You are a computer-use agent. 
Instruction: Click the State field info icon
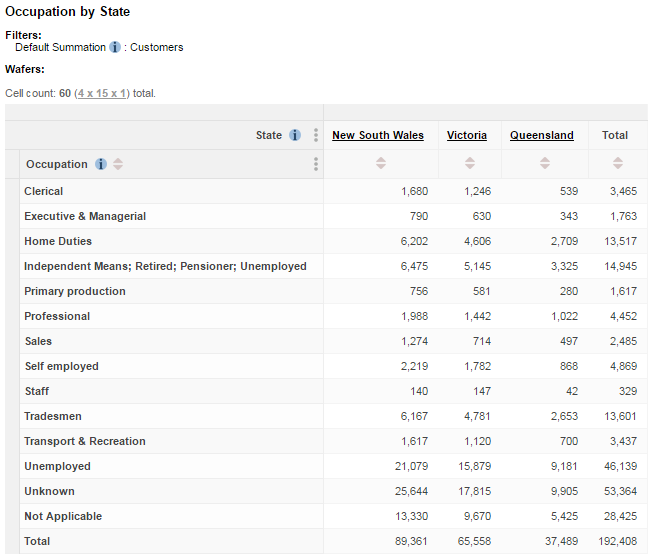[x=295, y=135]
